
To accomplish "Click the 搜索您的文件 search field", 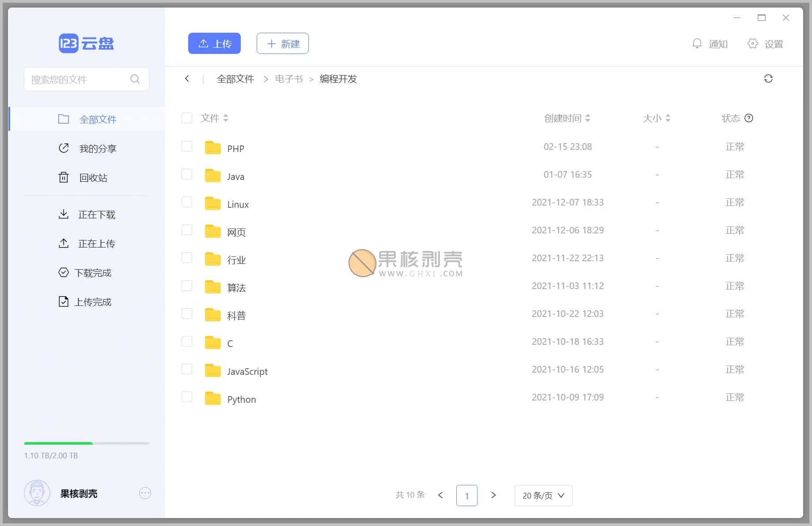I will (87, 79).
